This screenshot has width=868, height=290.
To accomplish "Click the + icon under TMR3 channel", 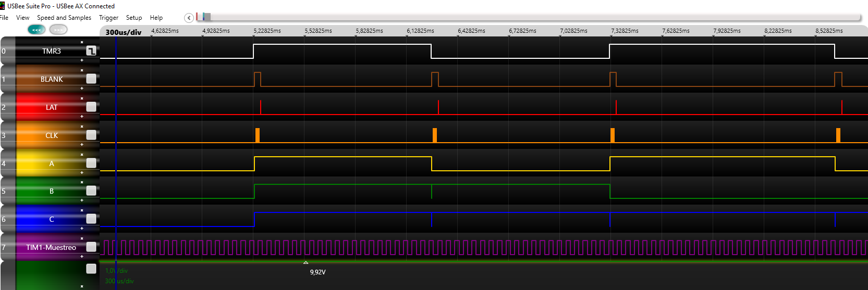I will [82, 60].
